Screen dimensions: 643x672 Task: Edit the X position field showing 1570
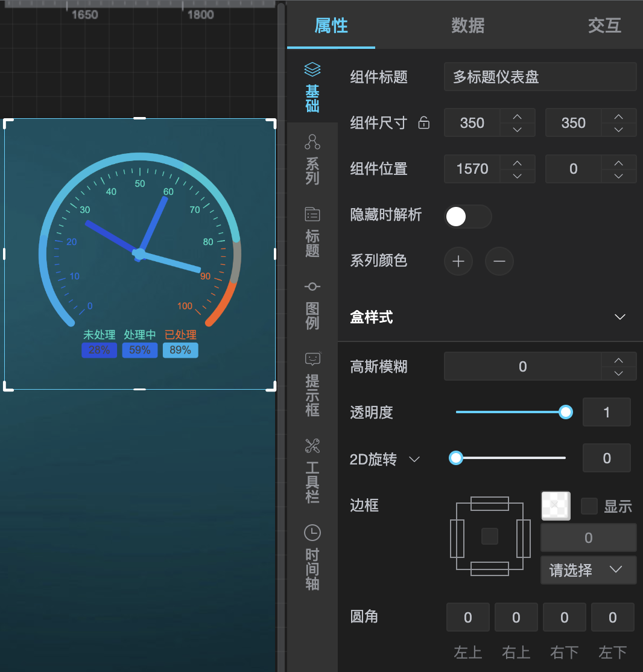472,169
